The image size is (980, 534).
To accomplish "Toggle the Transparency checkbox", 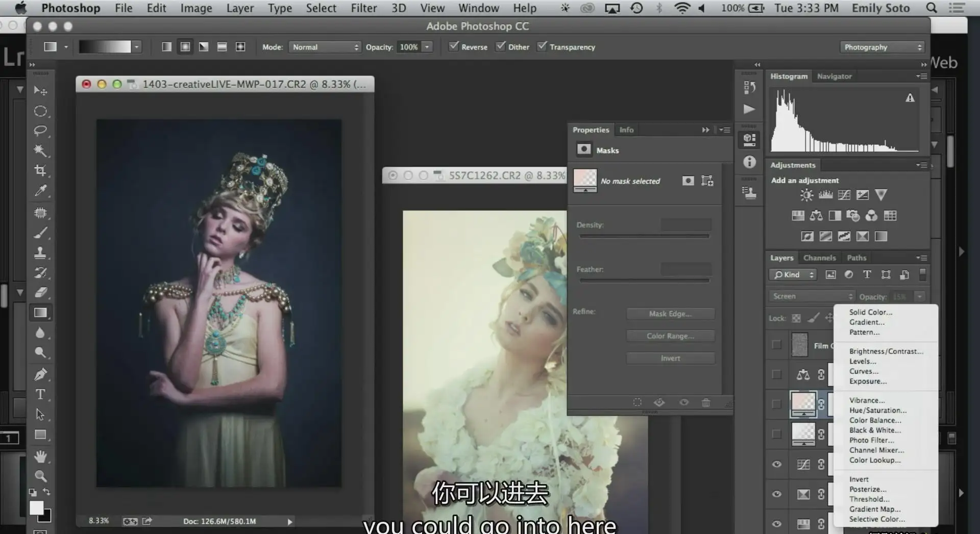I will click(542, 46).
